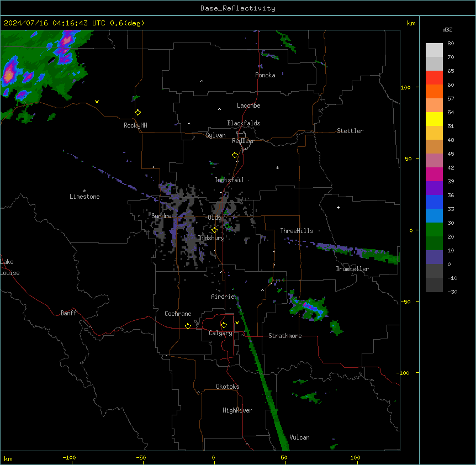Click the magenta swatch in the legend
Viewport: 476px width, 465px height.
[x=434, y=174]
